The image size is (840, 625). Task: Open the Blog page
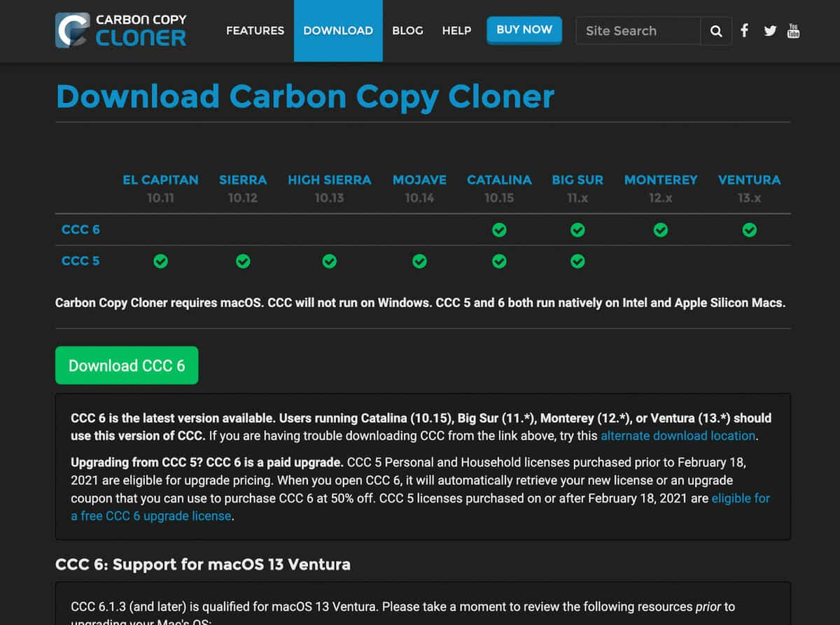pos(407,31)
